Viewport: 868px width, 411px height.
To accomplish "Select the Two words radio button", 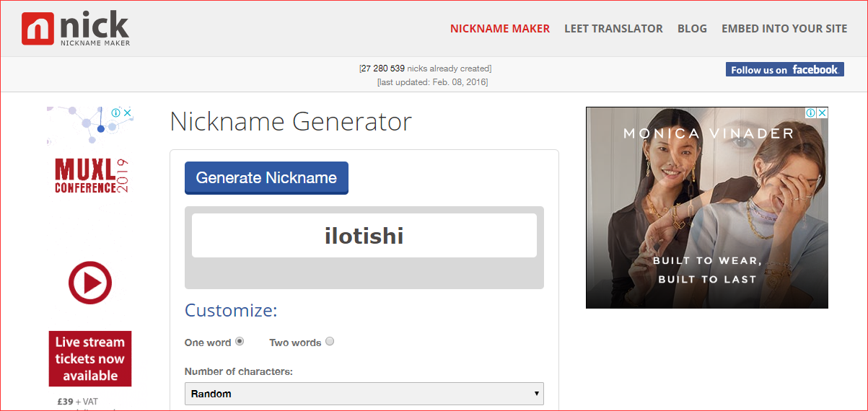I will pyautogui.click(x=330, y=342).
